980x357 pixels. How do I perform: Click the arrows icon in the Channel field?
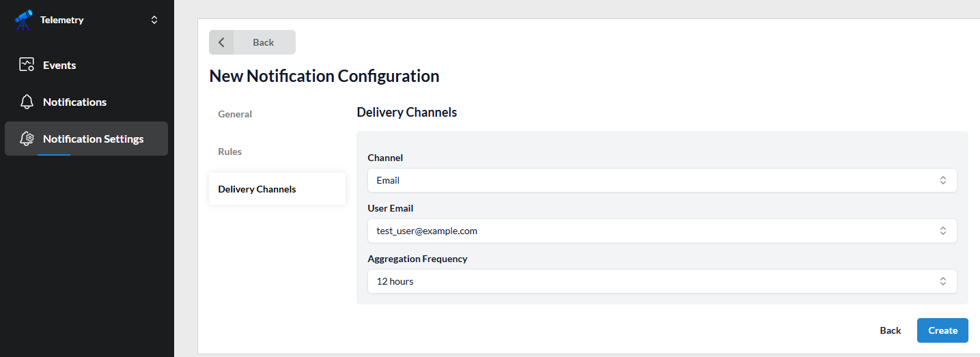pyautogui.click(x=942, y=181)
